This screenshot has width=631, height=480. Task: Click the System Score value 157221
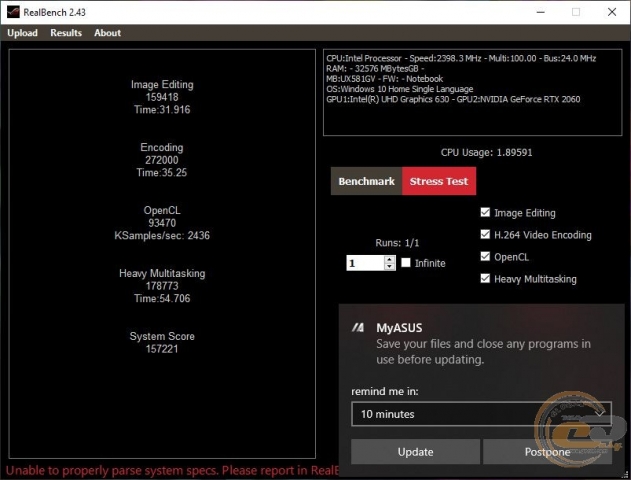coord(162,349)
